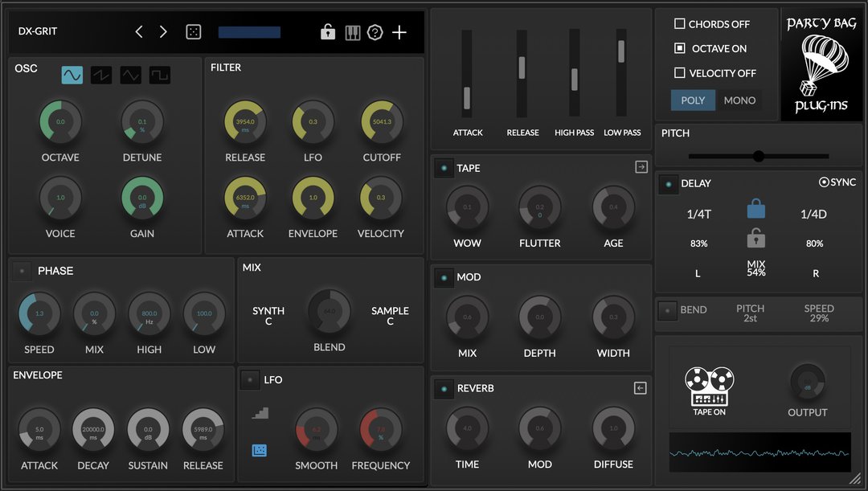Toggle the Octave On checkbox
The width and height of the screenshot is (868, 491).
click(680, 48)
